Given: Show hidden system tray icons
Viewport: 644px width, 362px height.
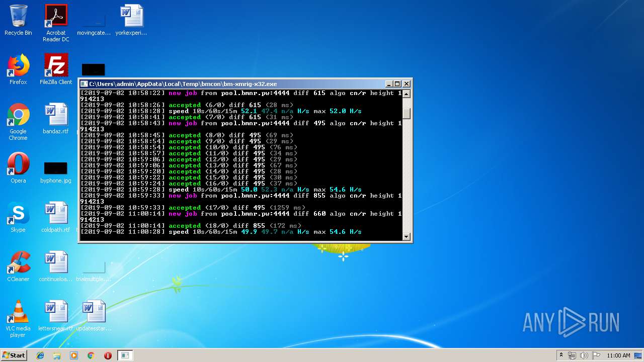Looking at the screenshot, I should click(x=561, y=355).
